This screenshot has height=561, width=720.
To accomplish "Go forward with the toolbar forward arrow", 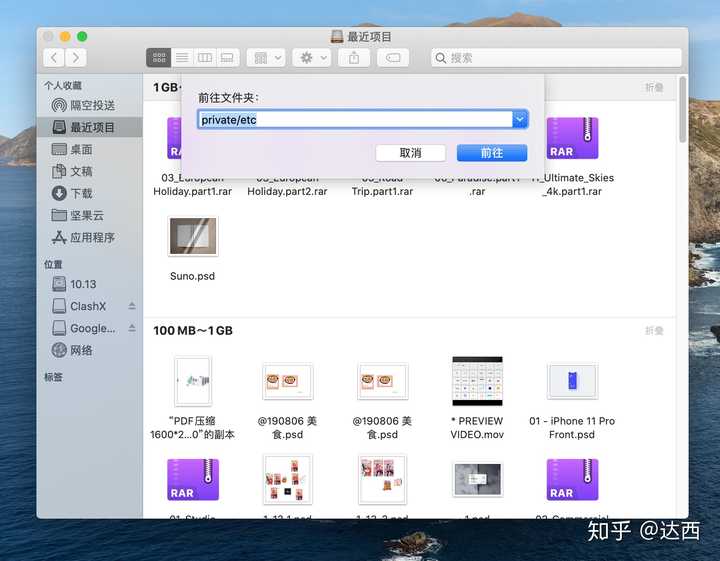I will pyautogui.click(x=75, y=58).
